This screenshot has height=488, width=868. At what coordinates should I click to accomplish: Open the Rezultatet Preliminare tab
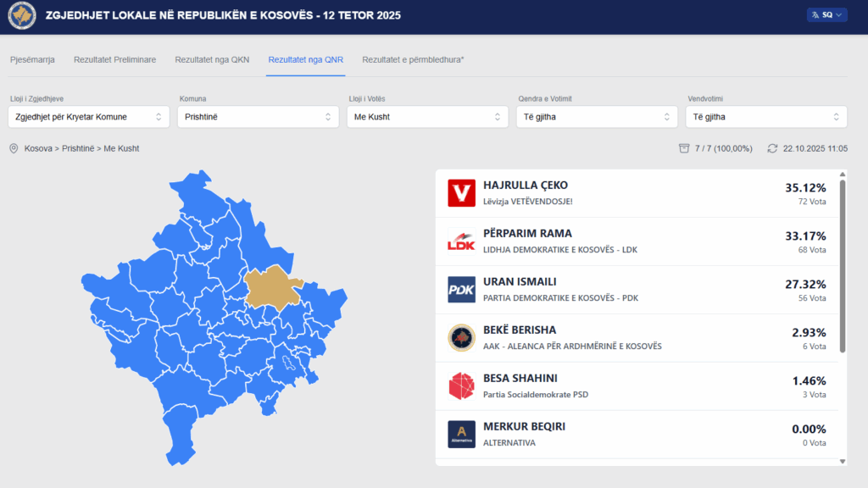(x=114, y=60)
